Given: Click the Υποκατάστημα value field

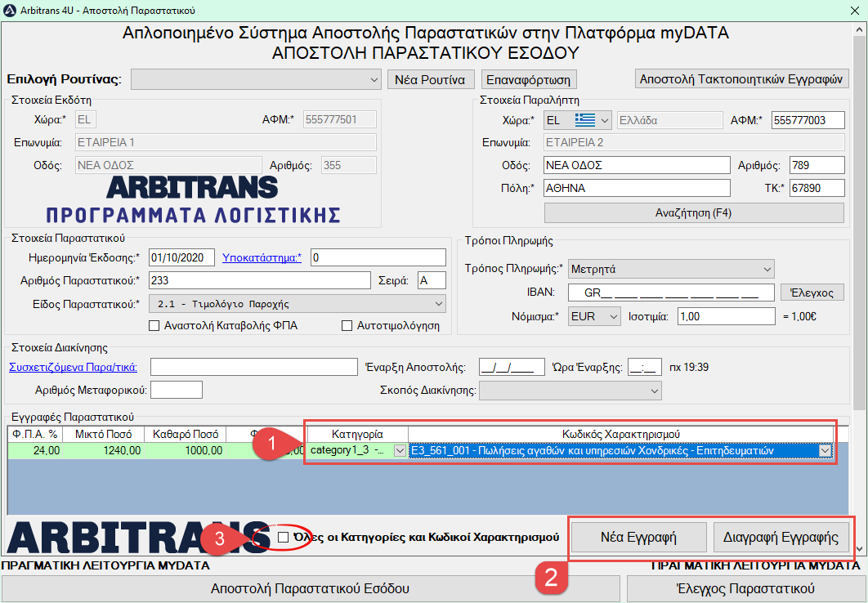Looking at the screenshot, I should tap(378, 258).
